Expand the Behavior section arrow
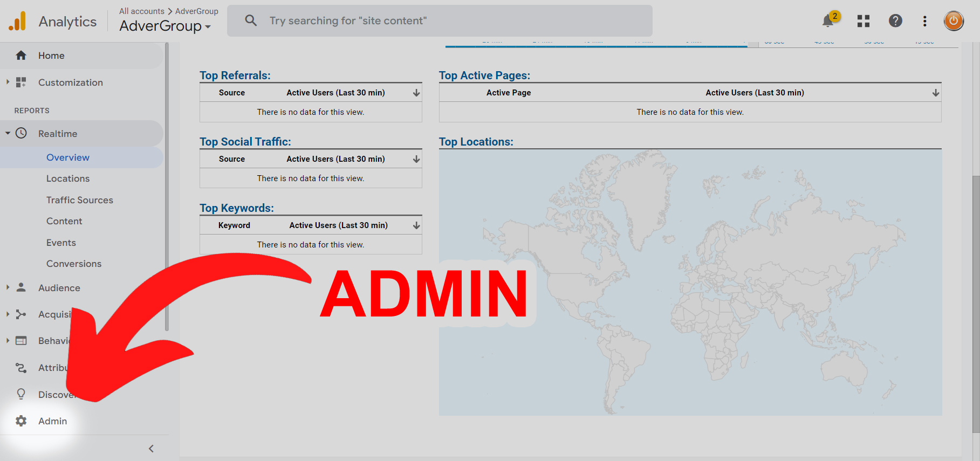This screenshot has height=461, width=980. (x=8, y=340)
